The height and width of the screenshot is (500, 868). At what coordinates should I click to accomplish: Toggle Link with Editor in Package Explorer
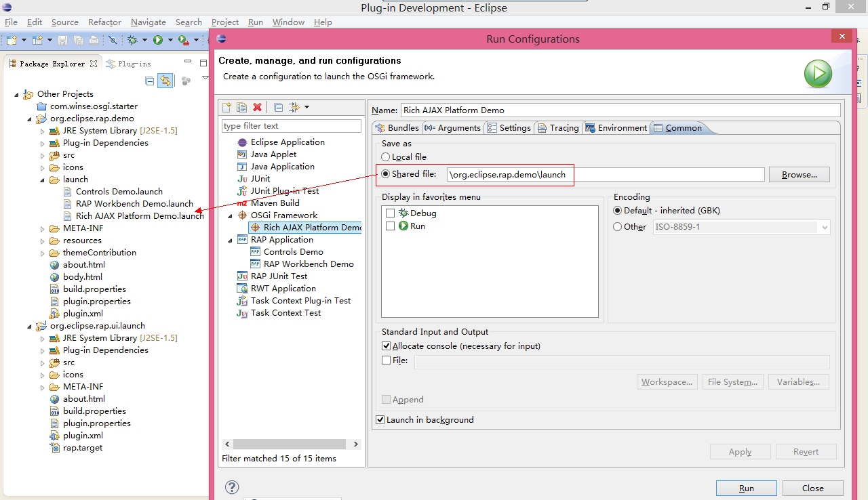coord(165,81)
